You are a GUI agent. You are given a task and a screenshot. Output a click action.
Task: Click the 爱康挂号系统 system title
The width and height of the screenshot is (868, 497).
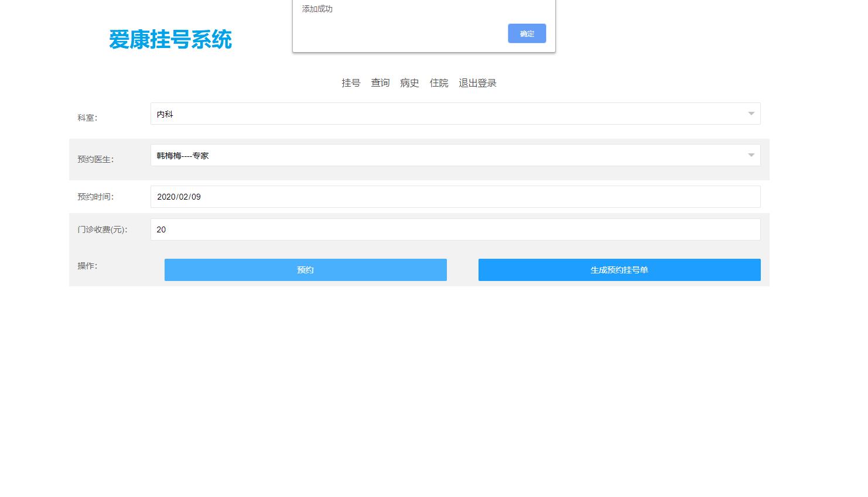coord(170,39)
